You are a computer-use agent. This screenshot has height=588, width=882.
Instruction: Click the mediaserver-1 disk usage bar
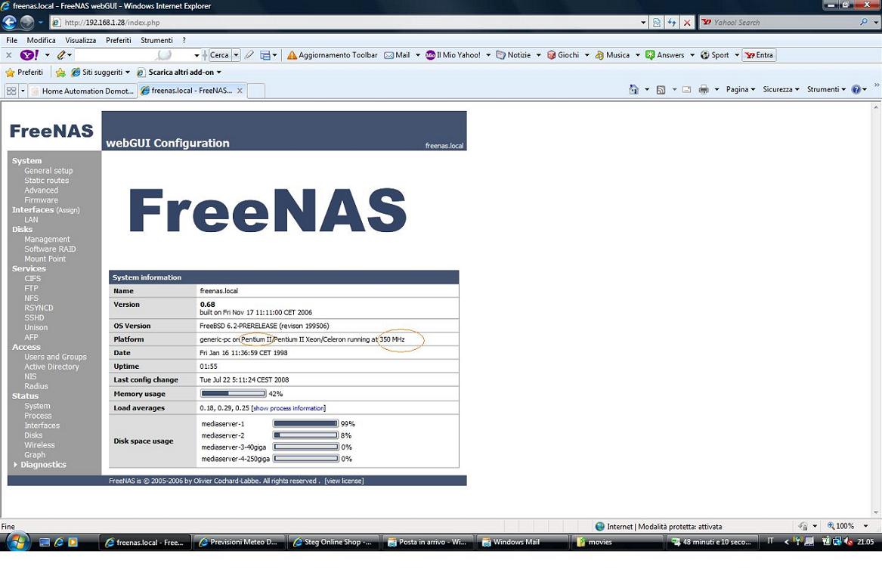tap(305, 424)
